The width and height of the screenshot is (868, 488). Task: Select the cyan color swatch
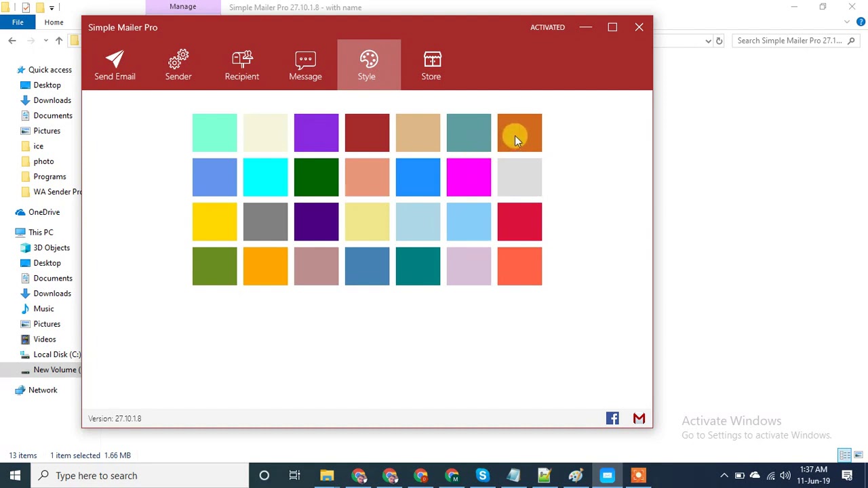(265, 178)
